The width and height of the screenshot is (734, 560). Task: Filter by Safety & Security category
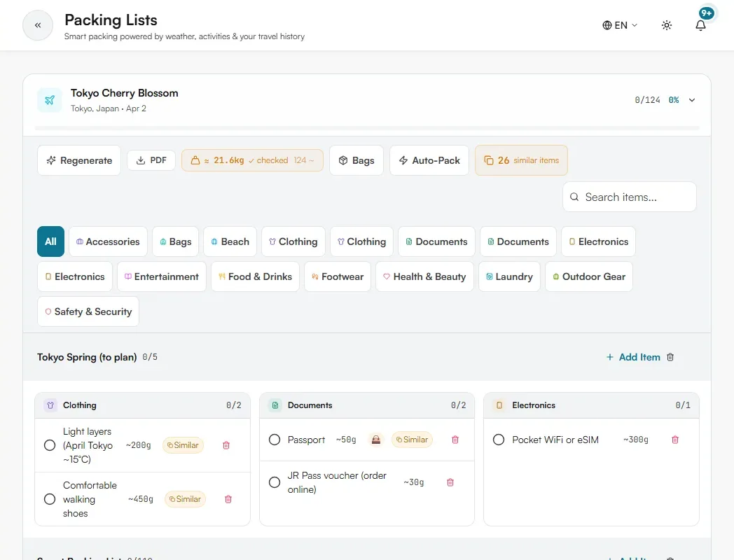point(88,311)
